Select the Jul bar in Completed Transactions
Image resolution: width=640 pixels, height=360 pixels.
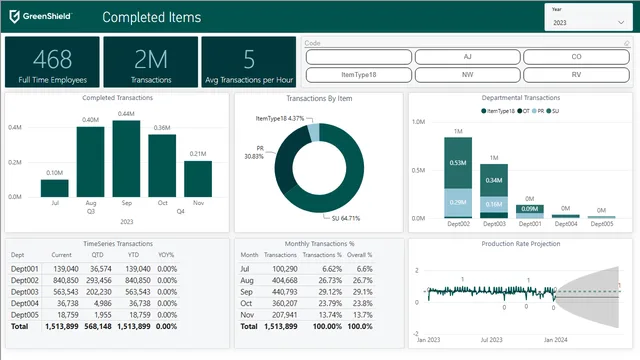coord(55,188)
